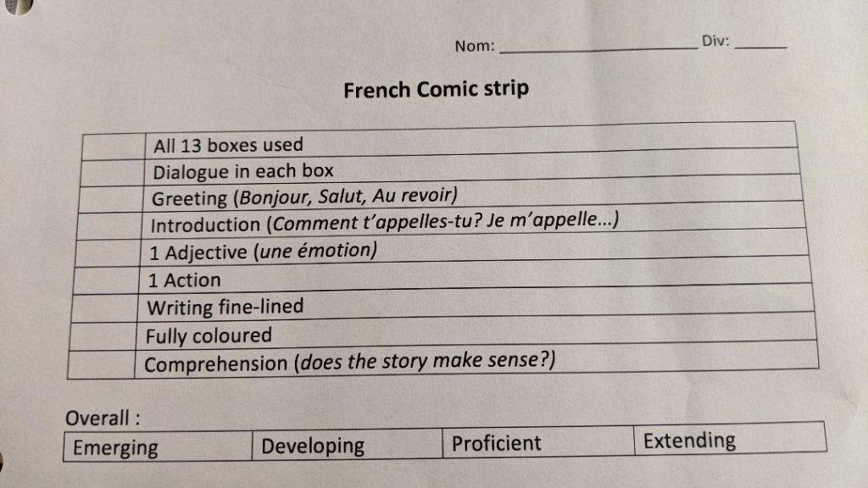The width and height of the screenshot is (868, 488).
Task: Check the box next to '1 Action'
Action: pyautogui.click(x=107, y=280)
